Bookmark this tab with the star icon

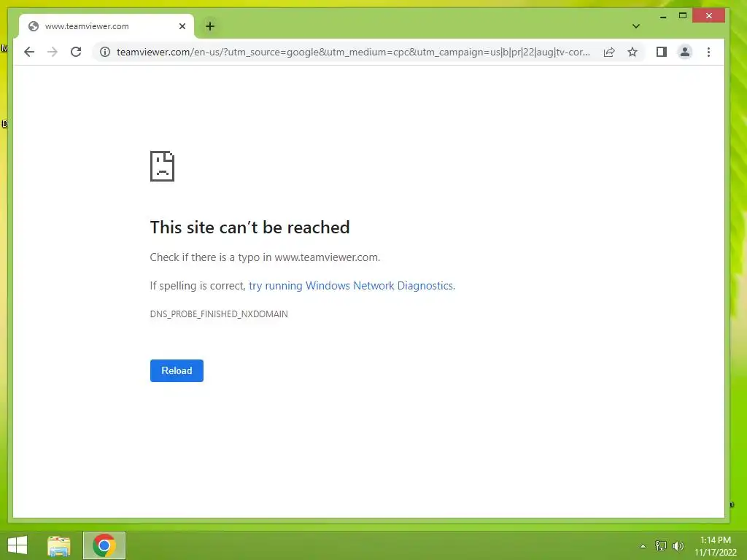pos(632,52)
